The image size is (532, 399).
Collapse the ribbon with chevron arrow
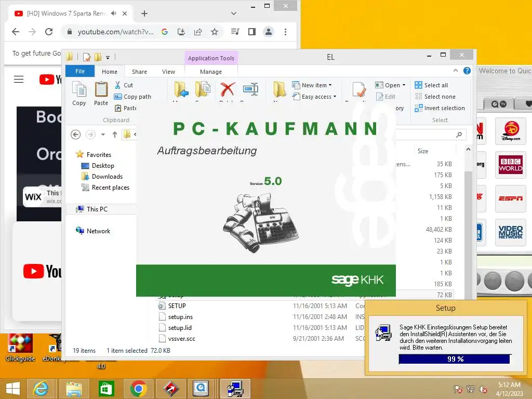tap(455, 71)
